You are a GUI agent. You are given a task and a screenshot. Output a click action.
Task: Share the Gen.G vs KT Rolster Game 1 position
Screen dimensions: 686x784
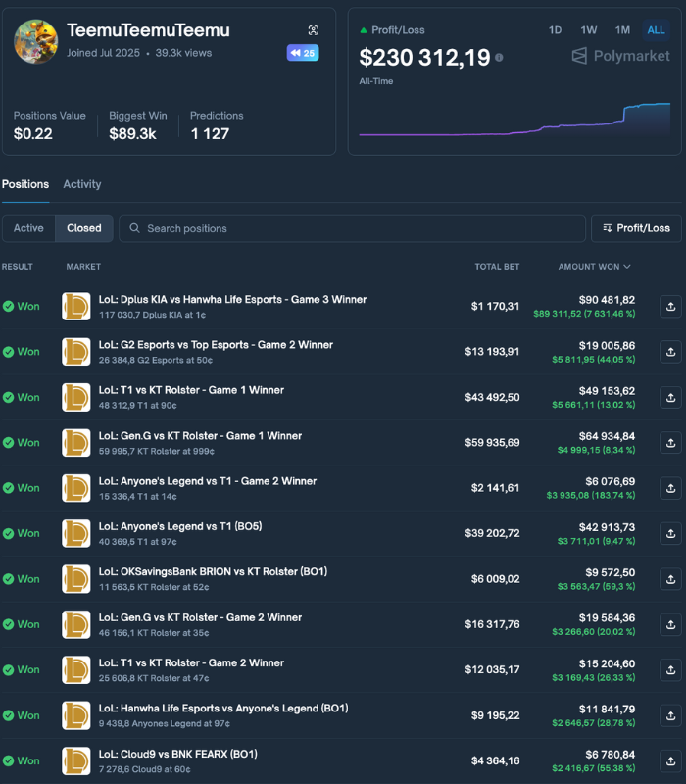click(670, 443)
